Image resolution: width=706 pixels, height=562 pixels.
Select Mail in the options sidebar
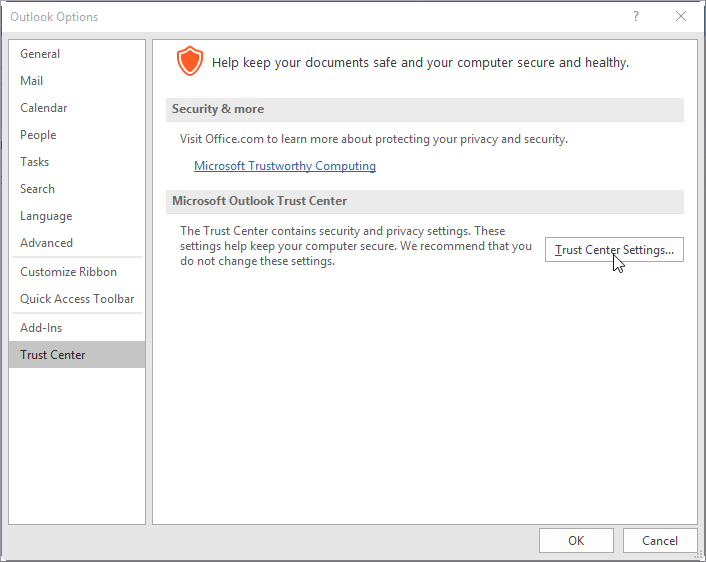click(x=77, y=81)
